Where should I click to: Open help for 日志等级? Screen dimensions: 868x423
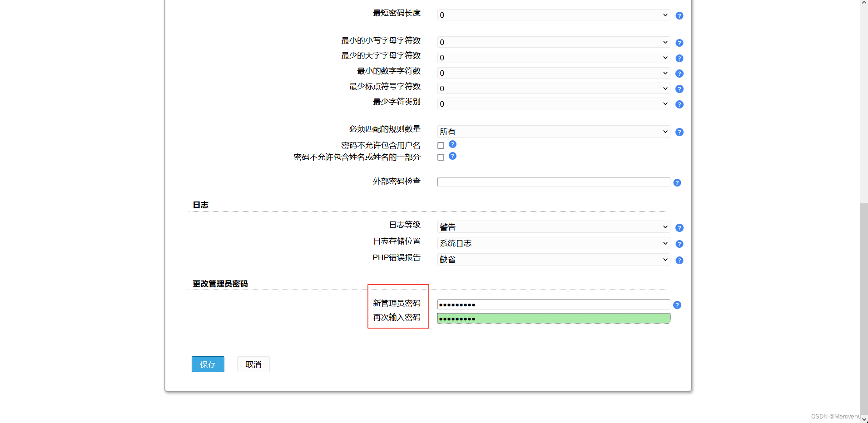[x=680, y=228]
